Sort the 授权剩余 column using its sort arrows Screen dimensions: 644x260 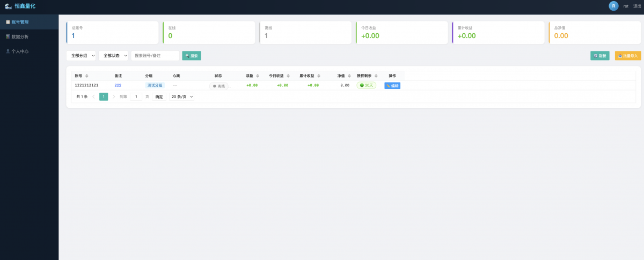point(377,76)
